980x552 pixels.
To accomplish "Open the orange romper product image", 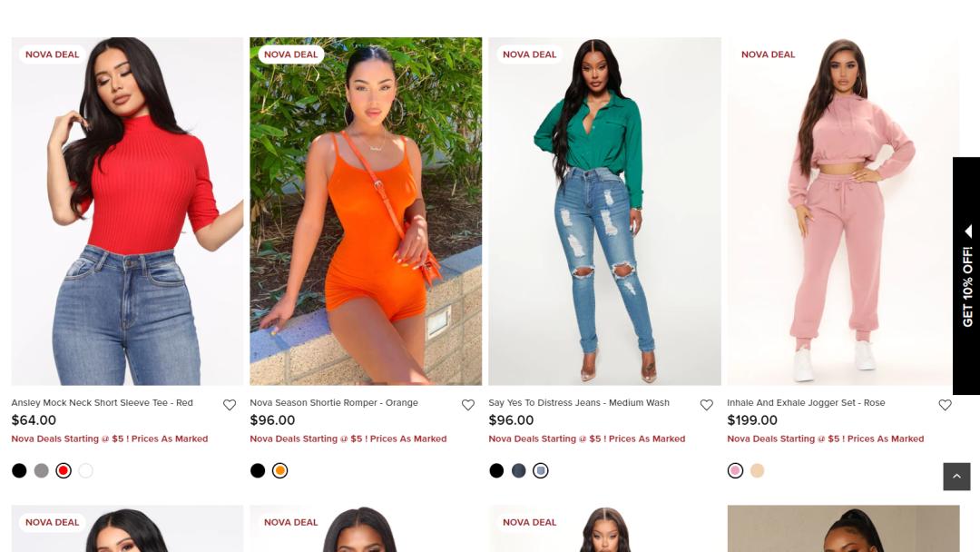I will pos(366,212).
